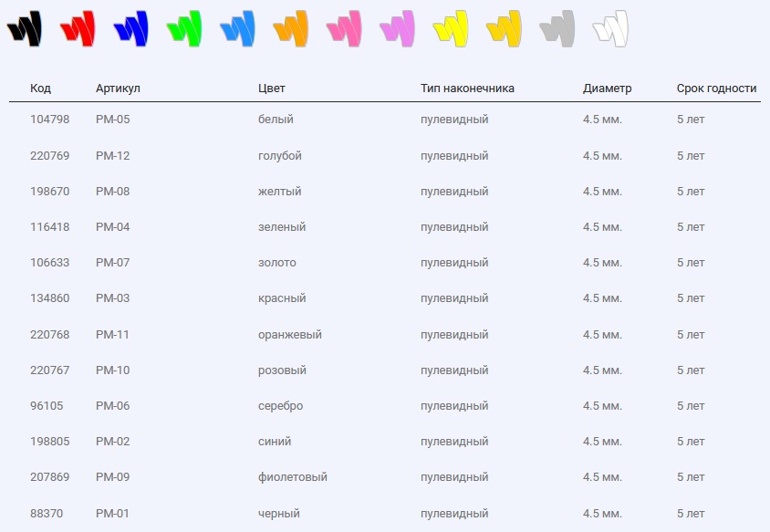Select the gold color swatch
Screen dimensions: 770x532
504,28
